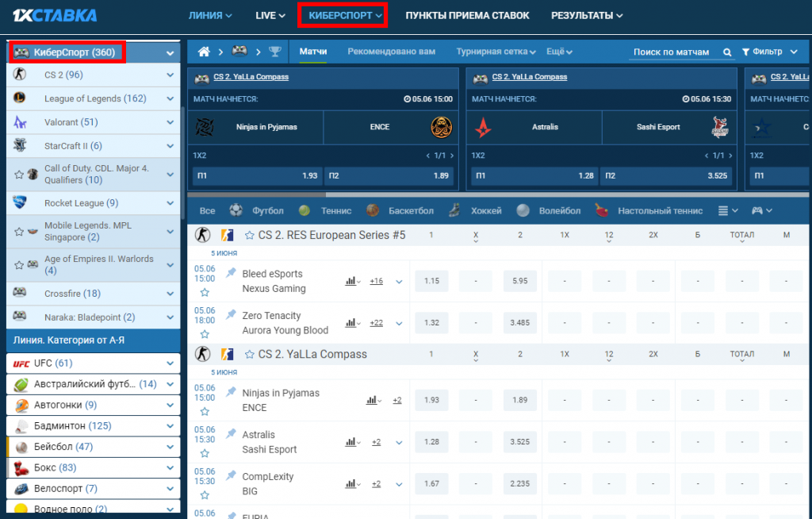Screen dimensions: 812x519
Task: Star Mobile Legends MPL Singapore
Action: pyautogui.click(x=19, y=232)
